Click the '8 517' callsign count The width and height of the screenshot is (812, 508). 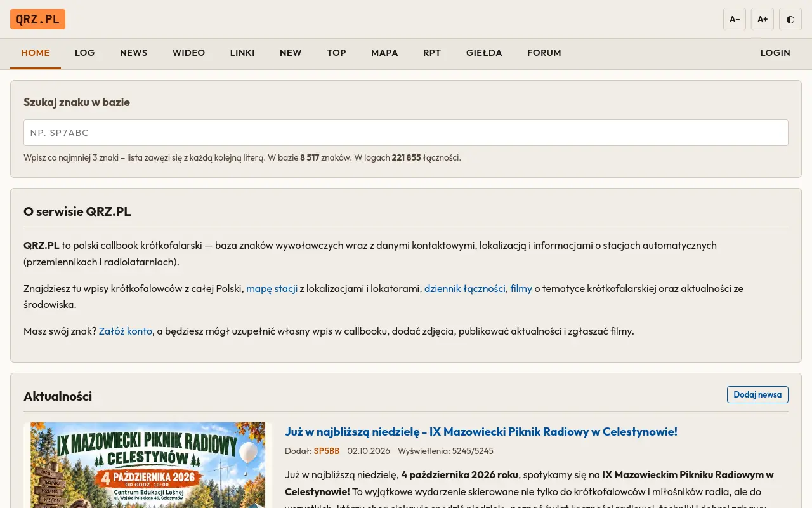tap(310, 157)
